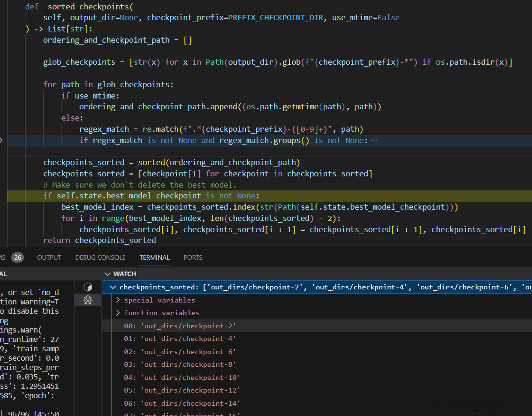The height and width of the screenshot is (416, 532).
Task: Click the folded code ellipsis after regex_match.groups()
Action: coord(373,141)
